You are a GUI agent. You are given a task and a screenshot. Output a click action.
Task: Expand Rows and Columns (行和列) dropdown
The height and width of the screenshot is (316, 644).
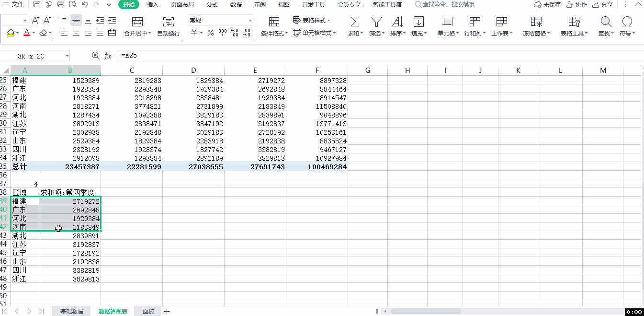click(484, 34)
